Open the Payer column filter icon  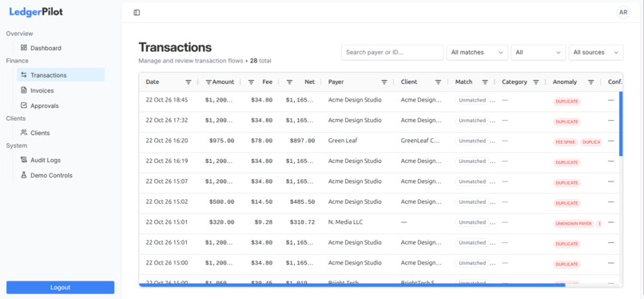[x=384, y=82]
